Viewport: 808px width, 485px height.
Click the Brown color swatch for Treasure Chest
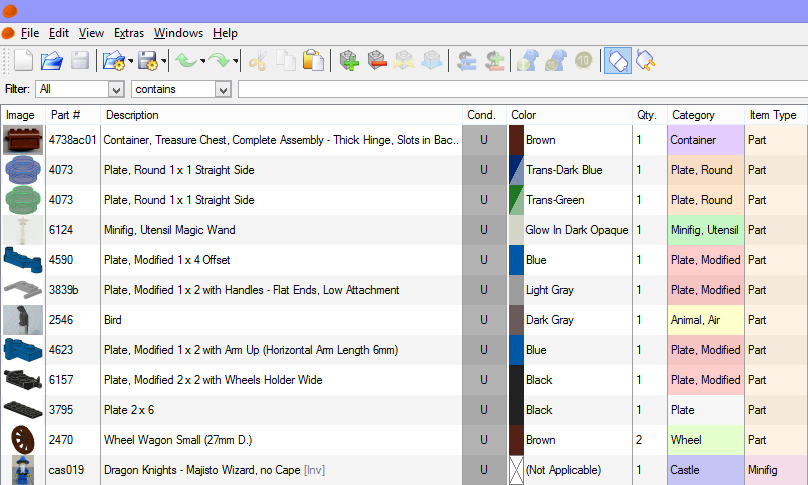point(516,140)
